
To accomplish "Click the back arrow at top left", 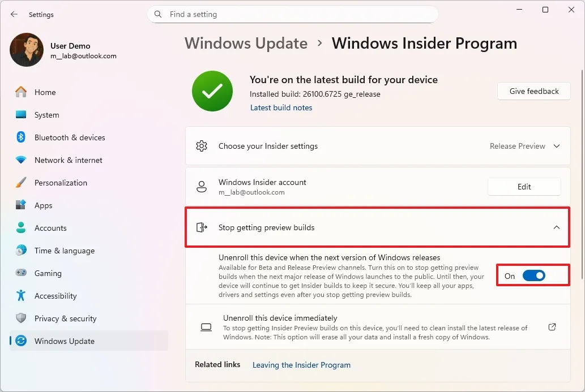I will pos(14,14).
